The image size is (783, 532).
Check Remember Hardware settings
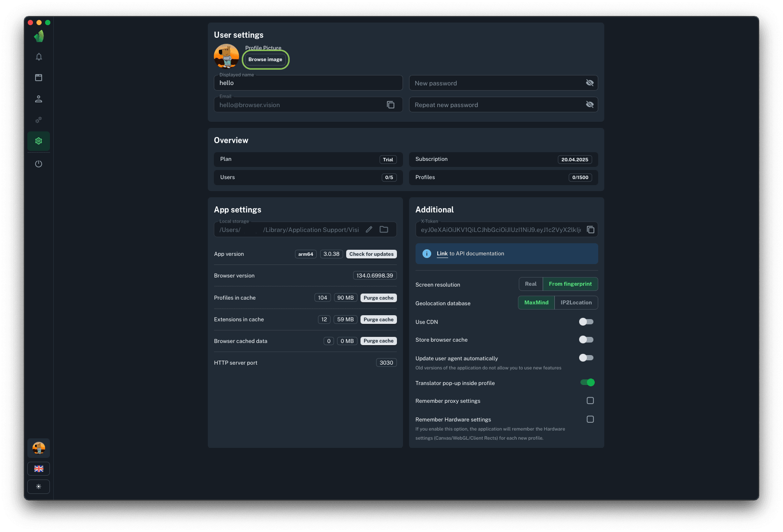[x=590, y=419]
